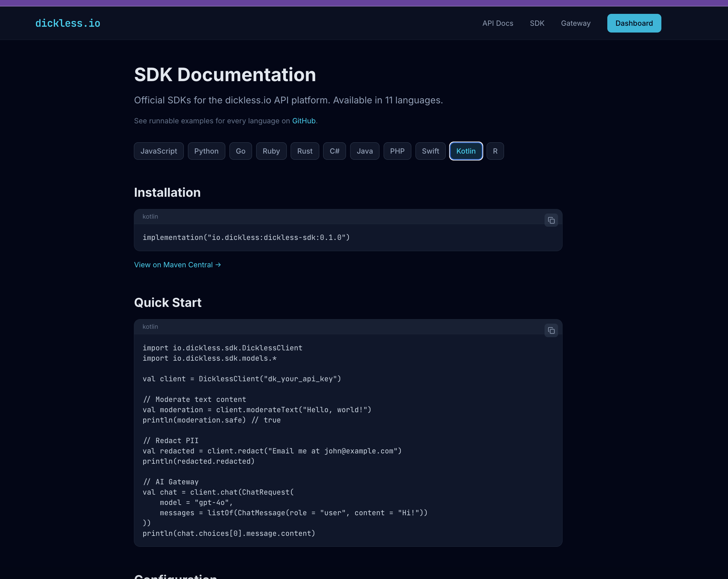Viewport: 728px width, 579px height.
Task: Select the C# language option
Action: point(334,151)
